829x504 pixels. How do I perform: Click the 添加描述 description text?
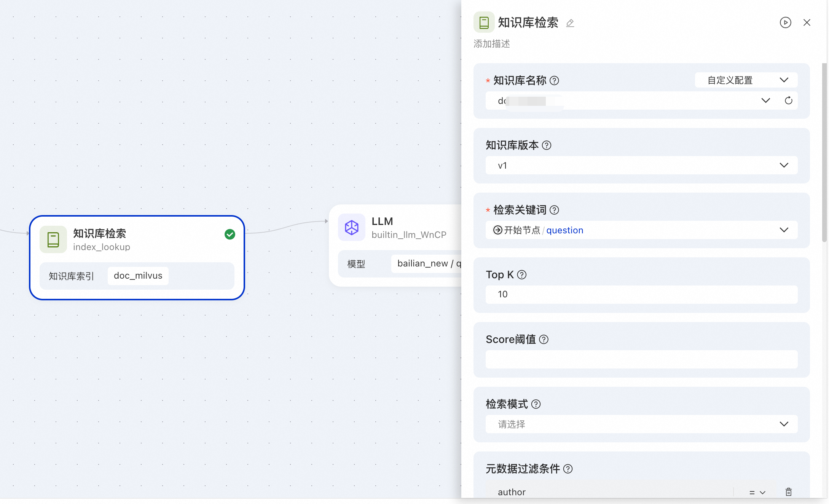[491, 44]
